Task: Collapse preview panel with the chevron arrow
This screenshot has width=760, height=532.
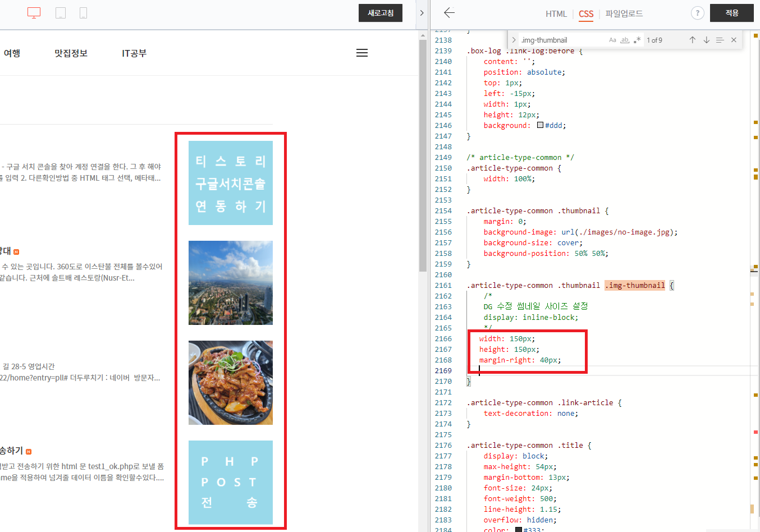Action: coord(422,13)
